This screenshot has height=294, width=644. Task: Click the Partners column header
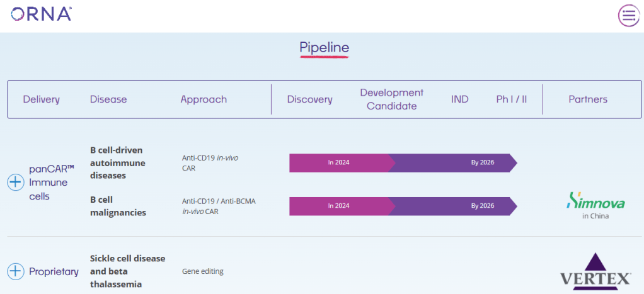point(588,99)
